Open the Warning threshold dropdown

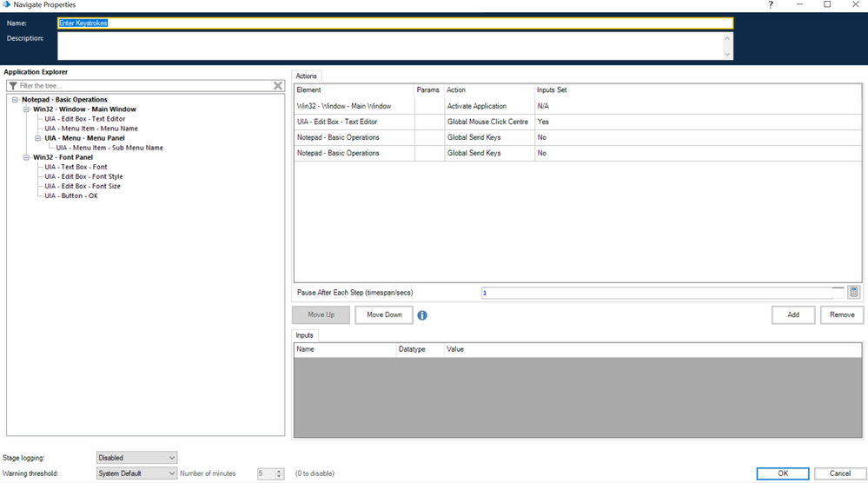pyautogui.click(x=136, y=473)
